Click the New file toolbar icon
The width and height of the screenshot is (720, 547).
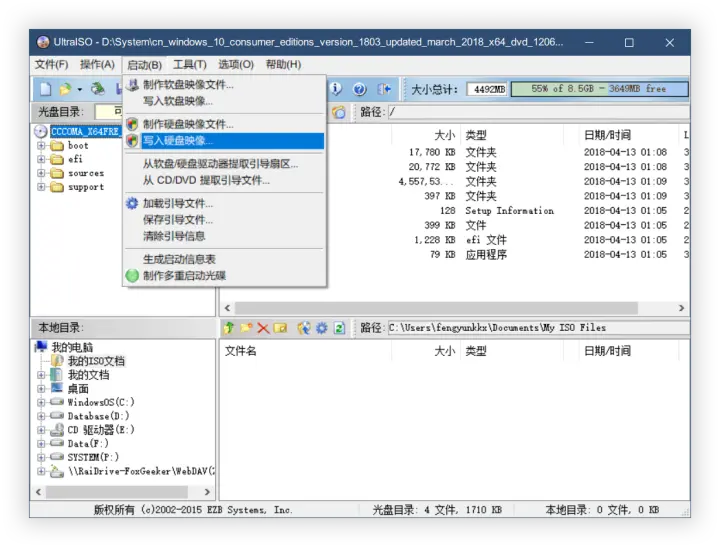click(45, 89)
